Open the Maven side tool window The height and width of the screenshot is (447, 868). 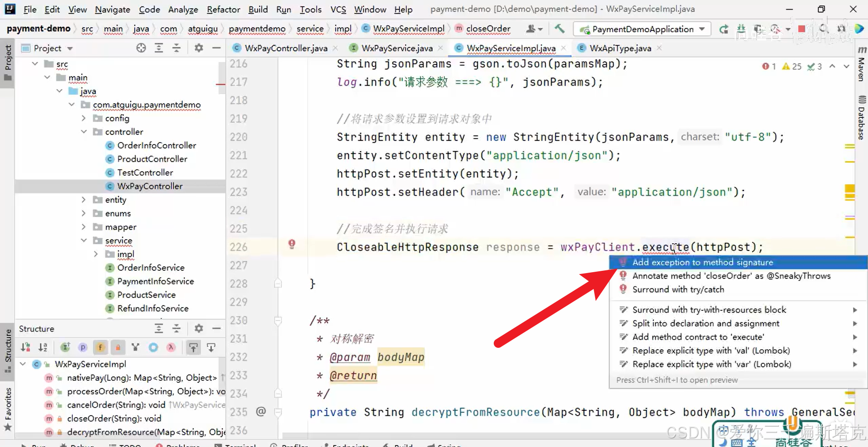pyautogui.click(x=861, y=64)
